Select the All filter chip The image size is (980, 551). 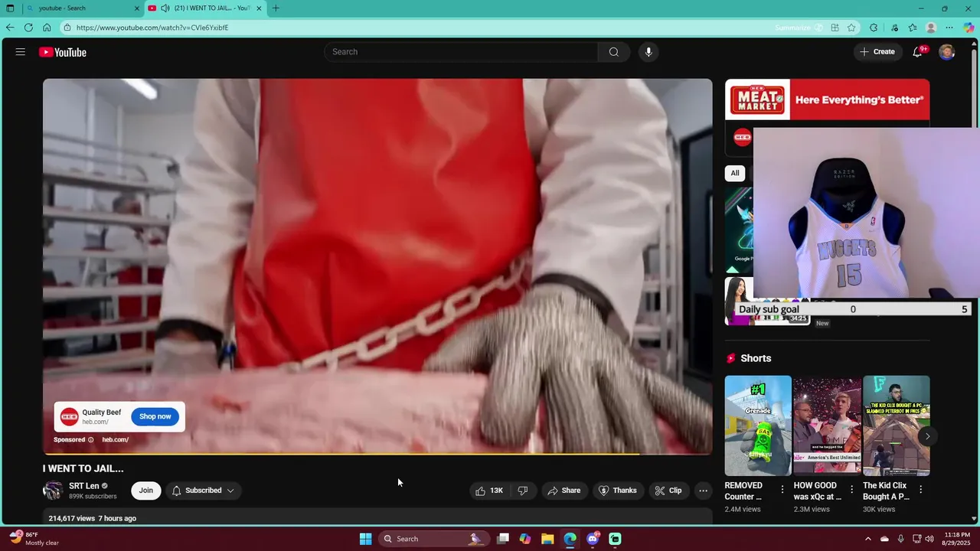735,173
